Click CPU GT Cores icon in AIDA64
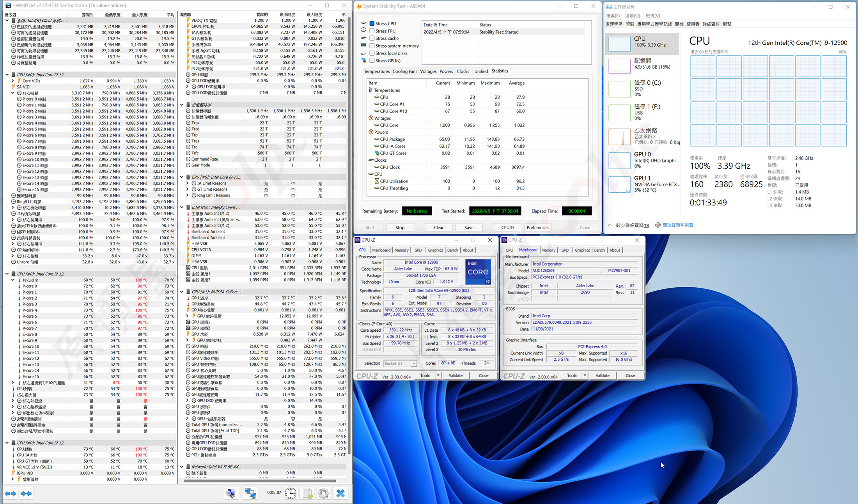The width and height of the screenshot is (858, 504). [x=377, y=153]
